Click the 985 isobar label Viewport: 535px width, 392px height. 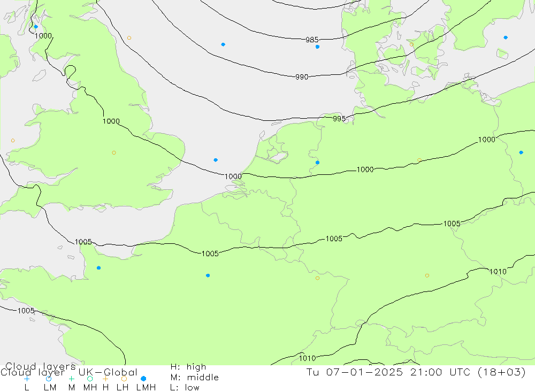[x=312, y=40]
